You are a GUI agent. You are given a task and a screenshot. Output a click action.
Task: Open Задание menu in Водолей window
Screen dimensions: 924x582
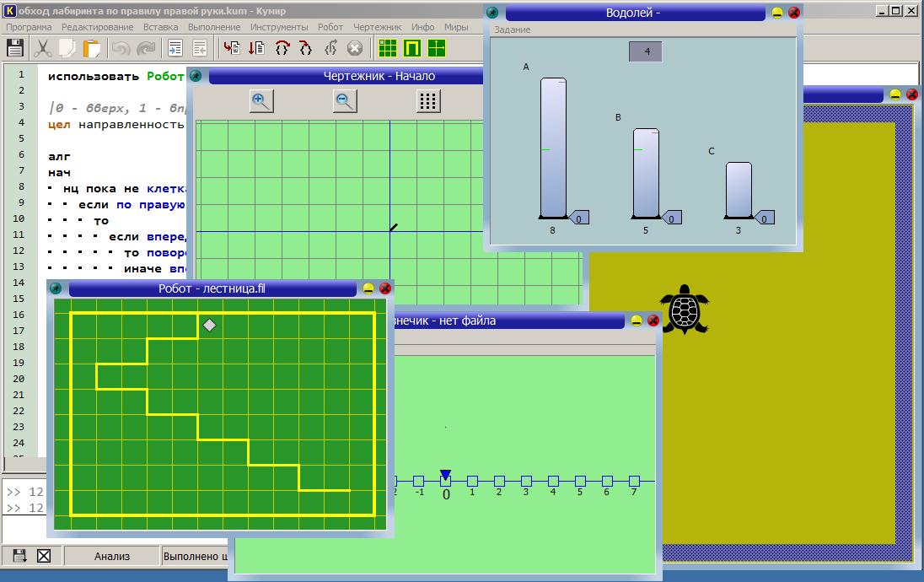pos(512,30)
